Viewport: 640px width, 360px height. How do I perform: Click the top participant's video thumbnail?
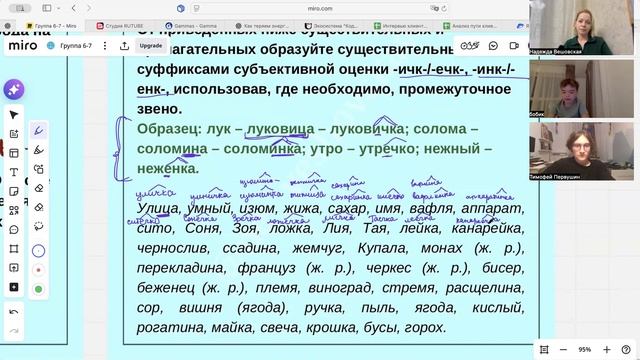pyautogui.click(x=581, y=27)
